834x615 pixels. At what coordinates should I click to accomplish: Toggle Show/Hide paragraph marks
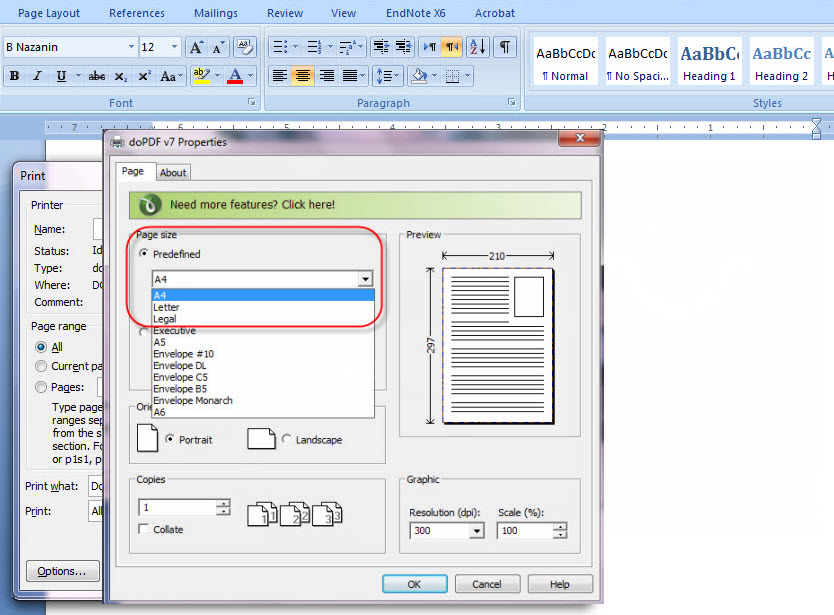pyautogui.click(x=505, y=47)
